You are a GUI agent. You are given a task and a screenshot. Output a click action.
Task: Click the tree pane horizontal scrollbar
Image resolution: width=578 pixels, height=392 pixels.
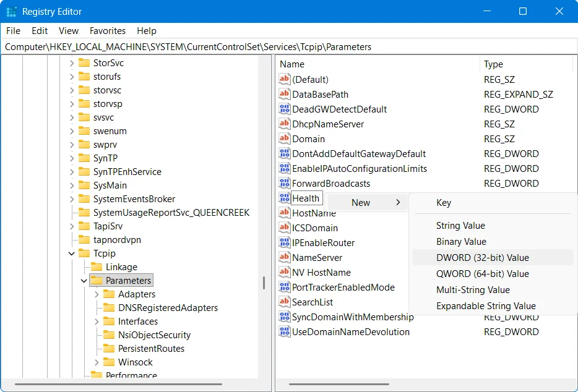(x=118, y=384)
